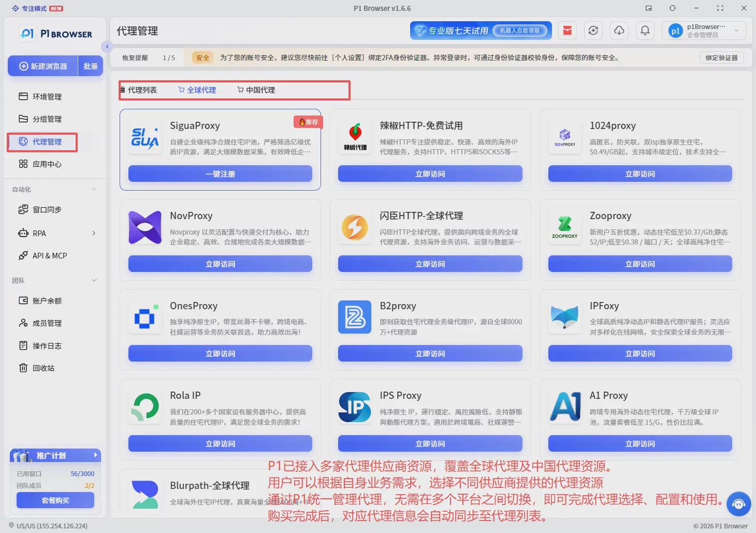Click the refresh sync icon in header

593,31
